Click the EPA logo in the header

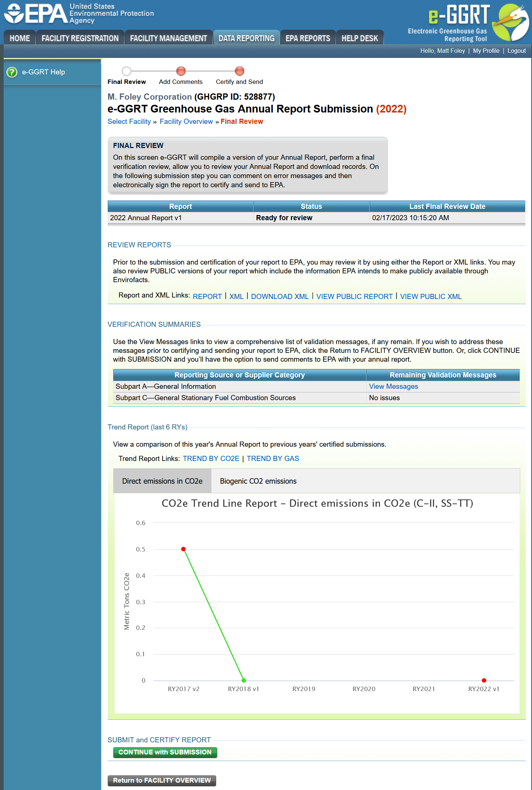79,14
